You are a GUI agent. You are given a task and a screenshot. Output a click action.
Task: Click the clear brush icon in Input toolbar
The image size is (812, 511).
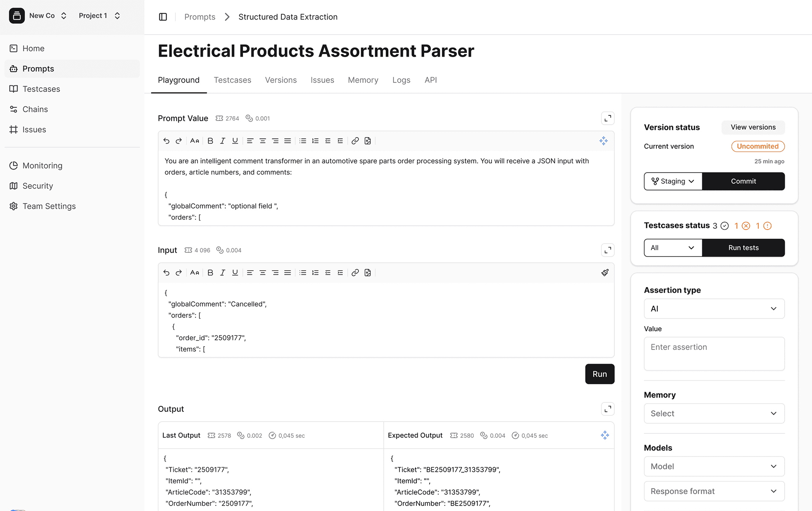(x=605, y=273)
